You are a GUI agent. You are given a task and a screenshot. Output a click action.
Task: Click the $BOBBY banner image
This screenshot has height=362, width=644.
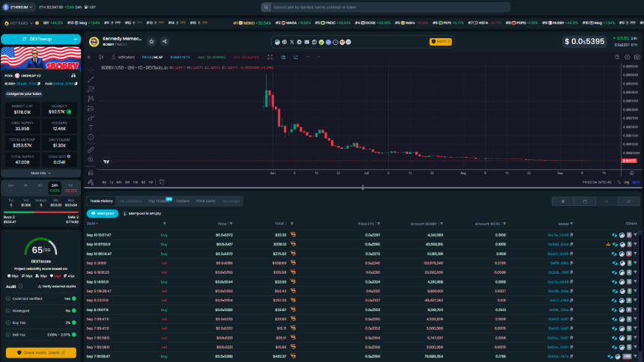click(40, 58)
